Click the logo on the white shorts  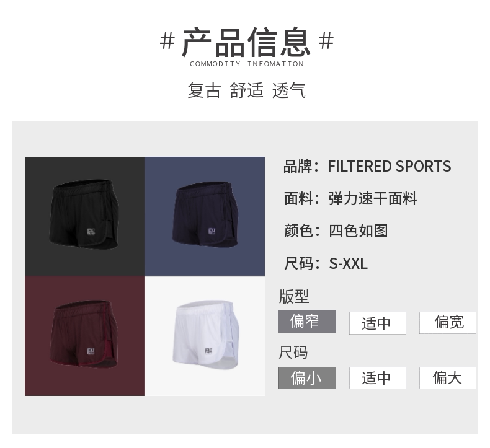[209, 351]
